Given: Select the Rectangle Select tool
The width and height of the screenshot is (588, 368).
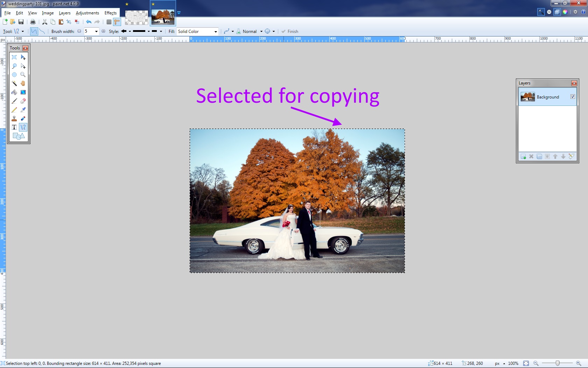Looking at the screenshot, I should point(14,57).
